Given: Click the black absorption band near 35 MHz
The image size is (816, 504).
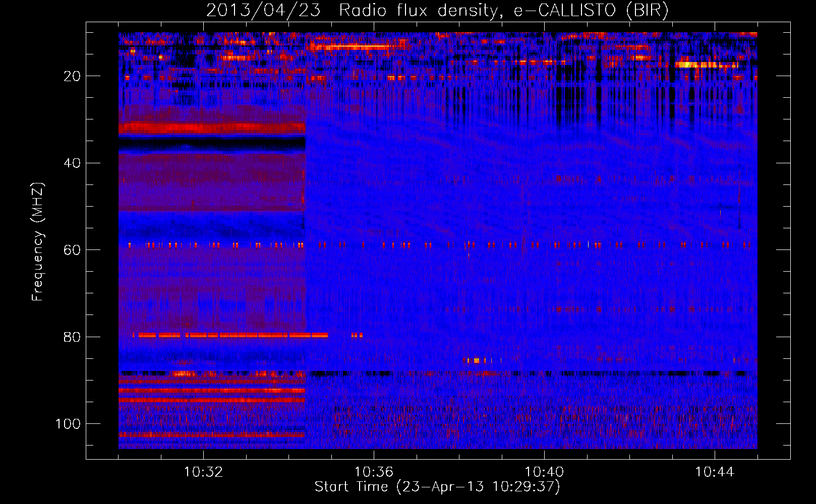Looking at the screenshot, I should tap(212, 145).
